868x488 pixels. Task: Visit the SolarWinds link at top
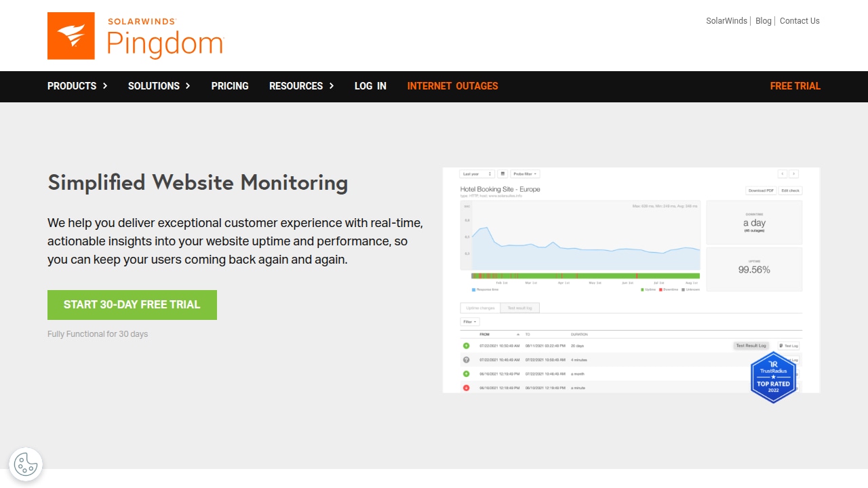click(x=726, y=21)
